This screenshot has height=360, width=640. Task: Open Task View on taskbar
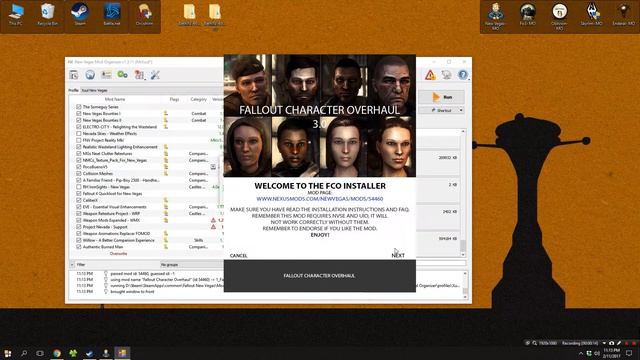click(x=40, y=353)
